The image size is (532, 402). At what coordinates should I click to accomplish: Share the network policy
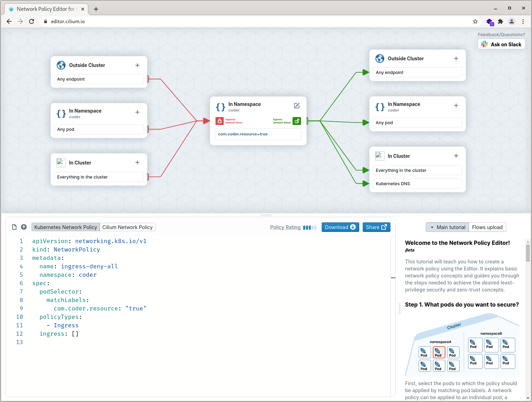pyautogui.click(x=376, y=227)
